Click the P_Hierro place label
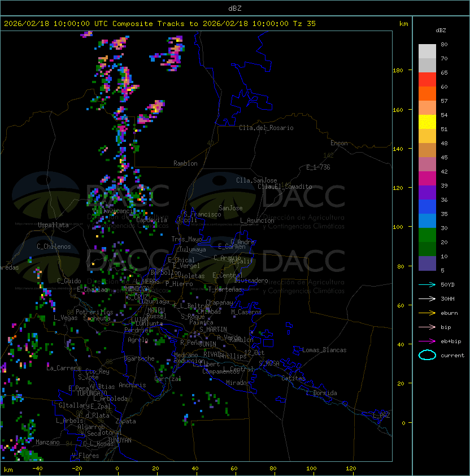470x476 pixels. click(x=179, y=284)
